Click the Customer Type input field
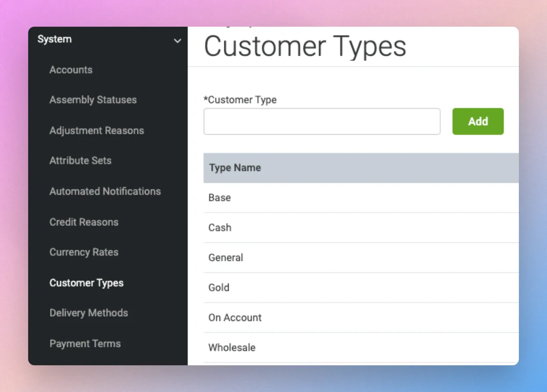547x392 pixels. (322, 121)
